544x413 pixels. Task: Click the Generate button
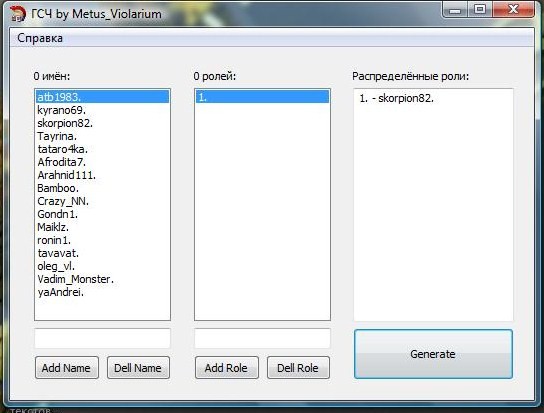(x=433, y=354)
